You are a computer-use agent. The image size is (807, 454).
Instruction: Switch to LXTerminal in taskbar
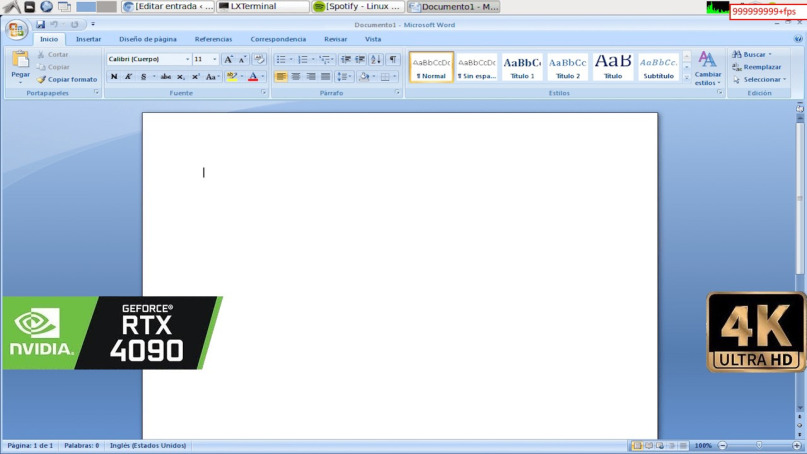(263, 7)
